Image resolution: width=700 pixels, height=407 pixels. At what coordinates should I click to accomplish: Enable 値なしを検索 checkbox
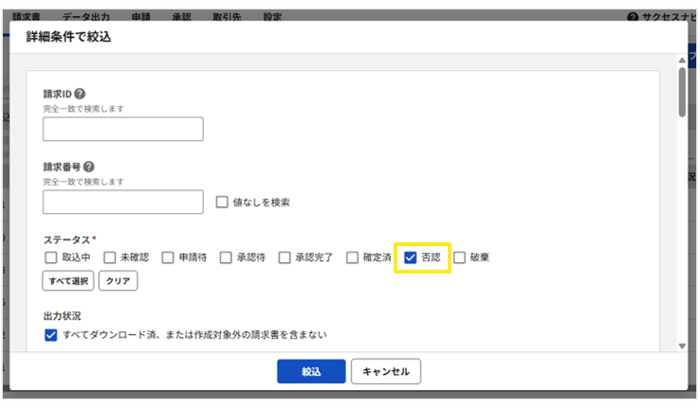click(222, 202)
